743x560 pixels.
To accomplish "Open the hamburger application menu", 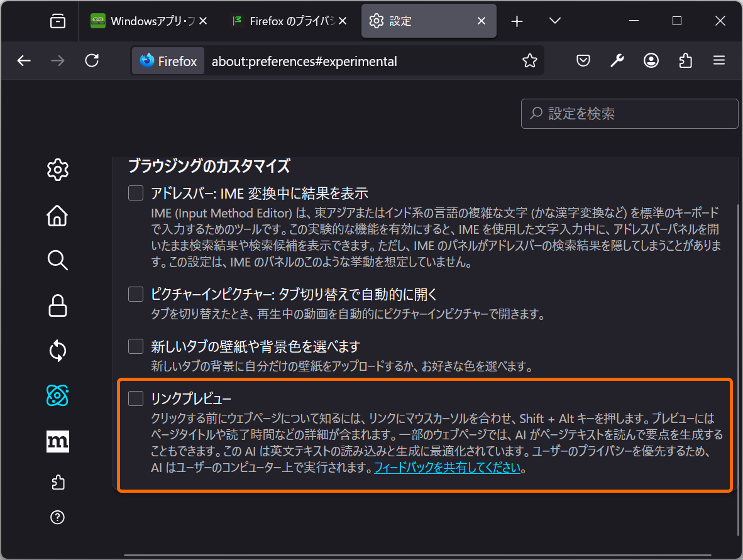I will coord(718,60).
